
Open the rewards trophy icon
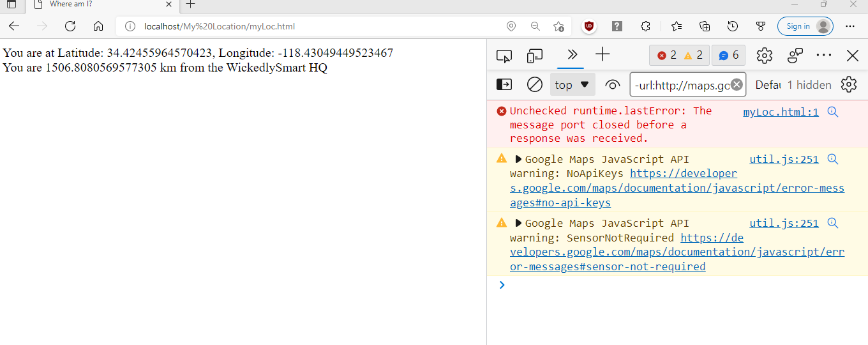click(x=761, y=26)
